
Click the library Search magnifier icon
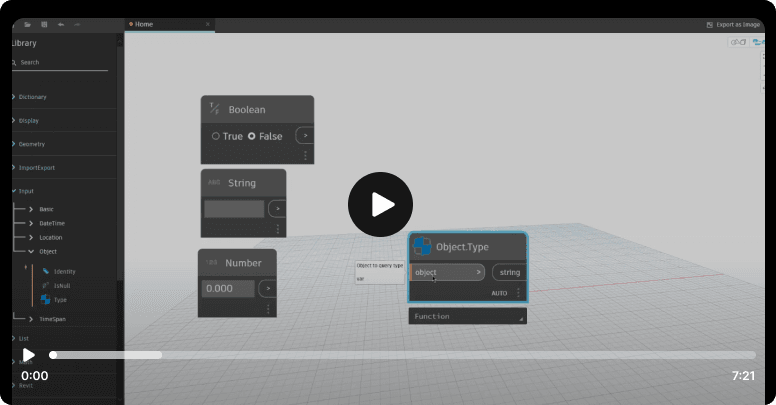pyautogui.click(x=14, y=62)
